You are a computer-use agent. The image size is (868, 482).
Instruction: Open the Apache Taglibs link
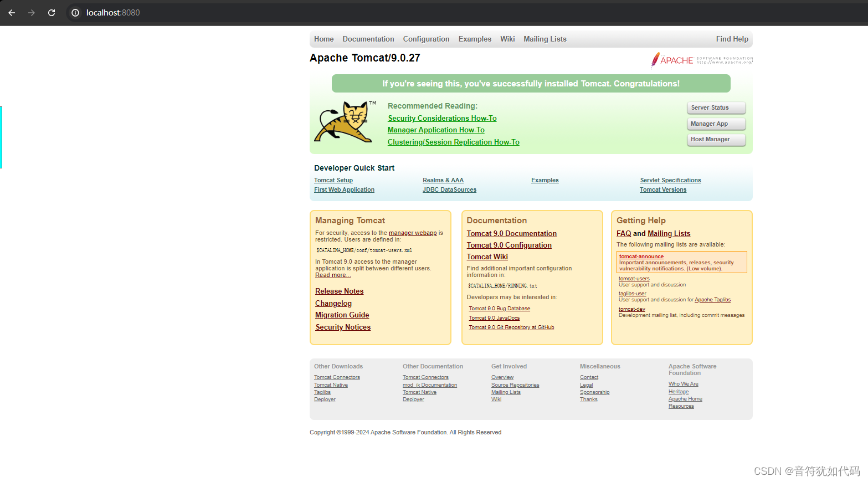713,300
